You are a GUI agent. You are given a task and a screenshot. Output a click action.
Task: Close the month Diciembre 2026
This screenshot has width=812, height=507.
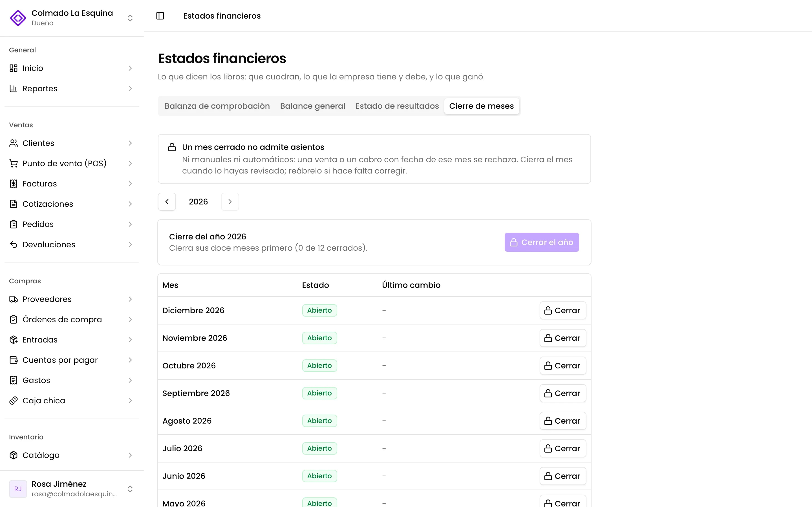[x=563, y=310]
